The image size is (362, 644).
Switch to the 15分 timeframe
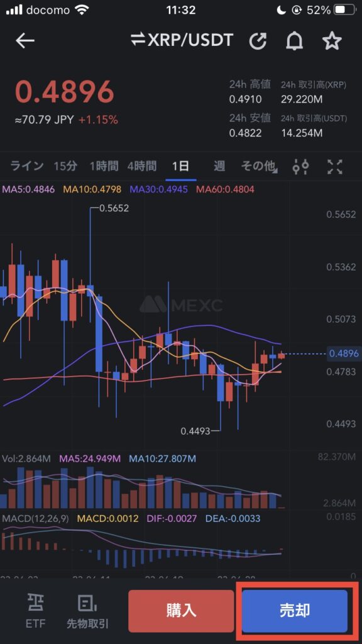pos(65,166)
